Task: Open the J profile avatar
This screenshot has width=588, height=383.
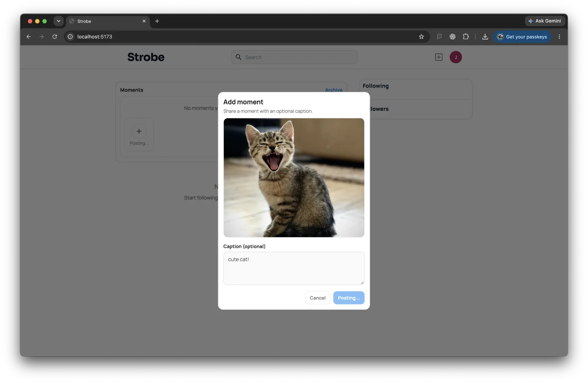Action: 456,57
